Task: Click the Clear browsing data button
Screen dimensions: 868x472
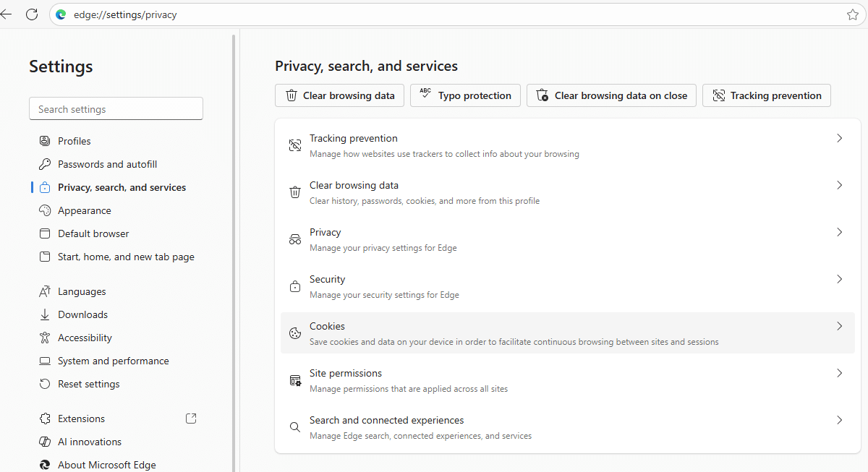Action: coord(339,95)
